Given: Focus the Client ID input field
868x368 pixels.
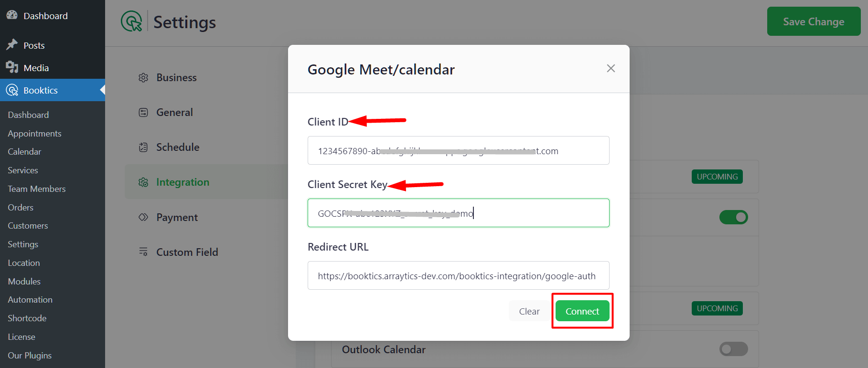Looking at the screenshot, I should pos(458,150).
